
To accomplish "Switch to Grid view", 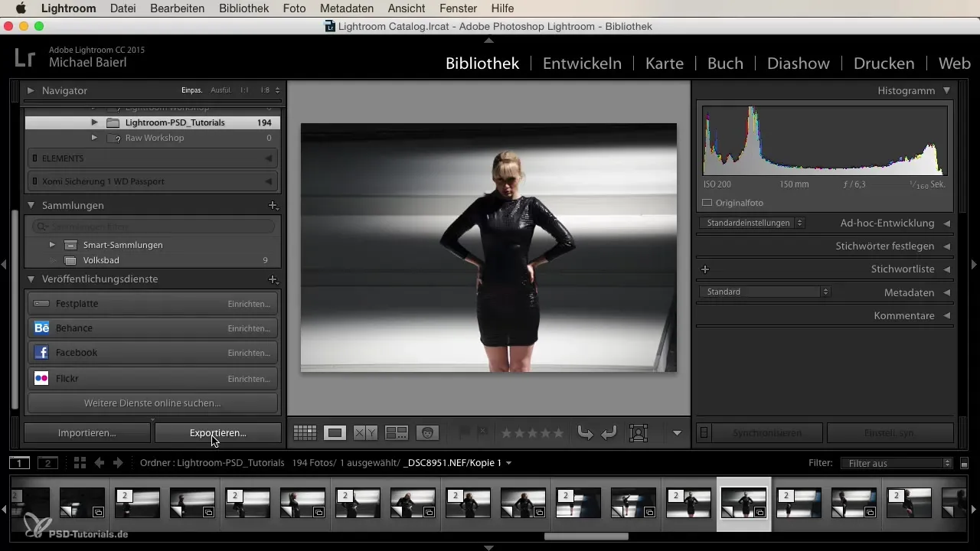I will pos(305,433).
